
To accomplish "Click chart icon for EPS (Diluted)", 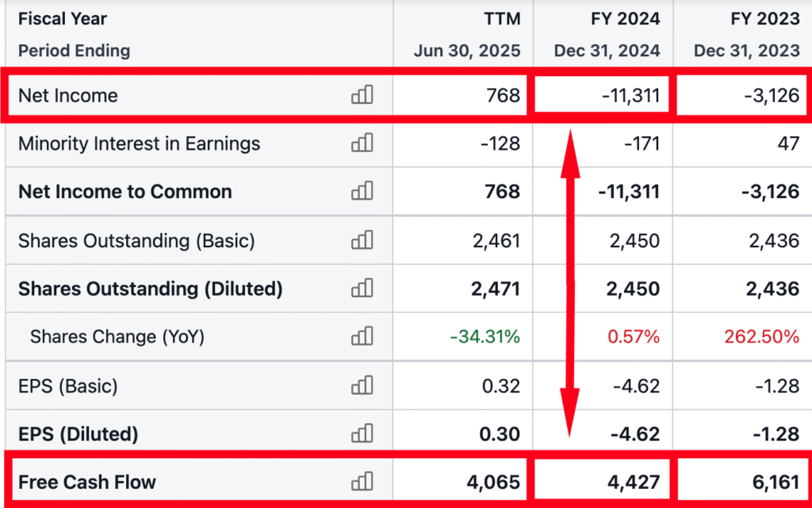I will (362, 434).
